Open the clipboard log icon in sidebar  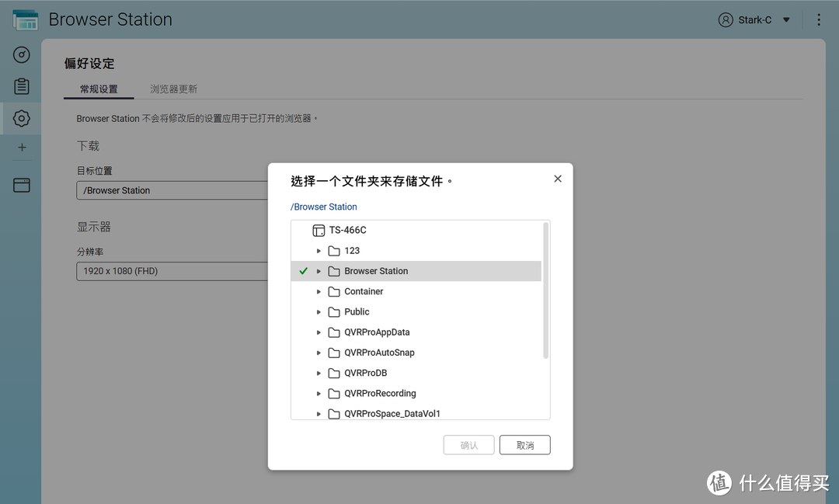tap(22, 86)
